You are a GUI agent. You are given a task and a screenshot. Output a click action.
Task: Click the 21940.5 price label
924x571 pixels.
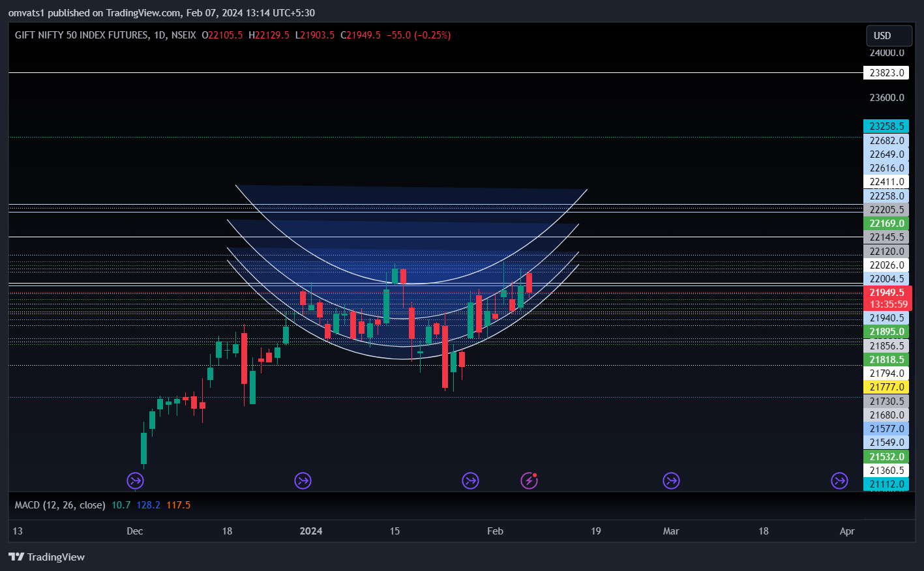coord(886,318)
